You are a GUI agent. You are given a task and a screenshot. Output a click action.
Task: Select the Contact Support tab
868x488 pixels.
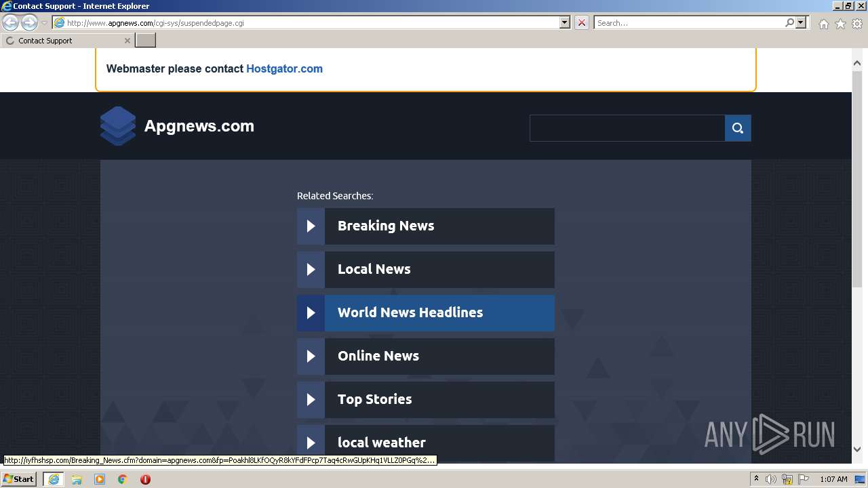point(67,41)
